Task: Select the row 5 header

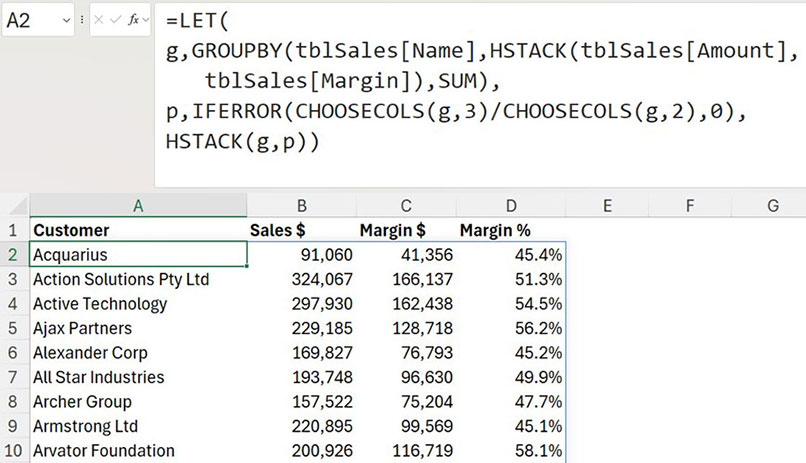Action: point(14,328)
